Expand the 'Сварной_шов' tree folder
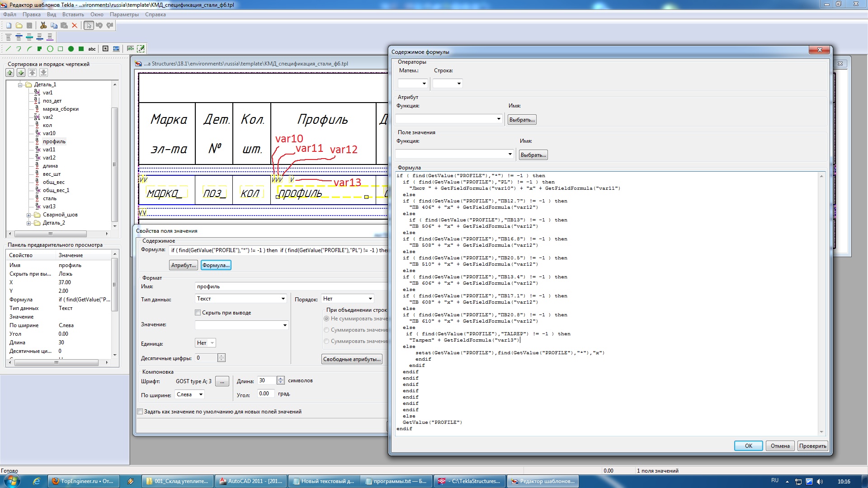This screenshot has width=868, height=488. 29,215
